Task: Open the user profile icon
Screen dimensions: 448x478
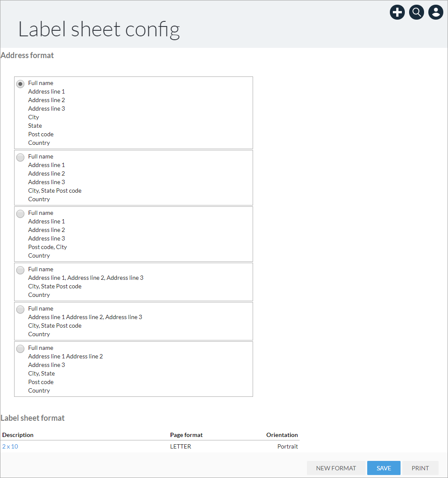Action: [436, 12]
